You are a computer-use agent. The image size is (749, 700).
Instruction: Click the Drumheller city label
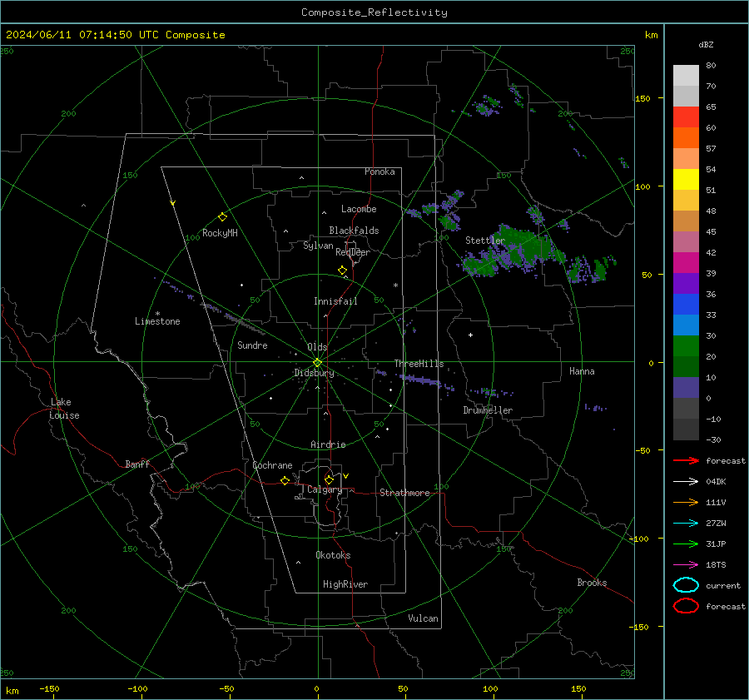[488, 410]
